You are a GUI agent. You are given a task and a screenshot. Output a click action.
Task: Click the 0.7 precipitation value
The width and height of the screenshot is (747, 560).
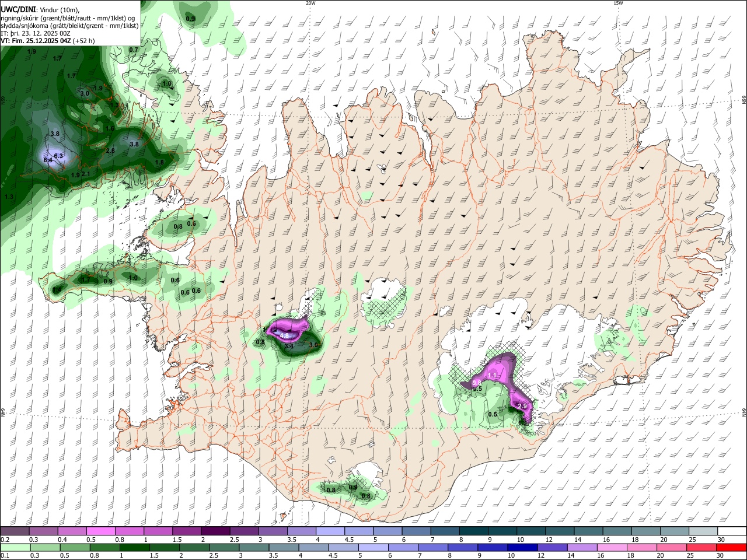(134, 50)
